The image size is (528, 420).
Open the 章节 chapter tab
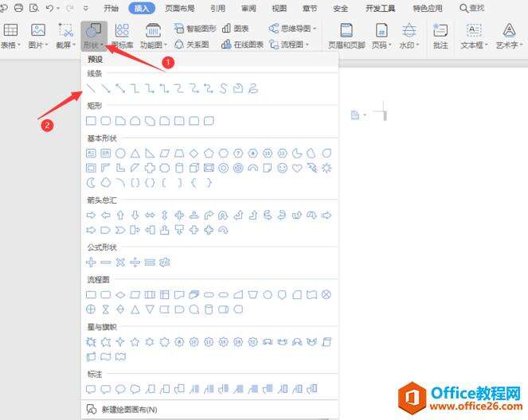[310, 8]
